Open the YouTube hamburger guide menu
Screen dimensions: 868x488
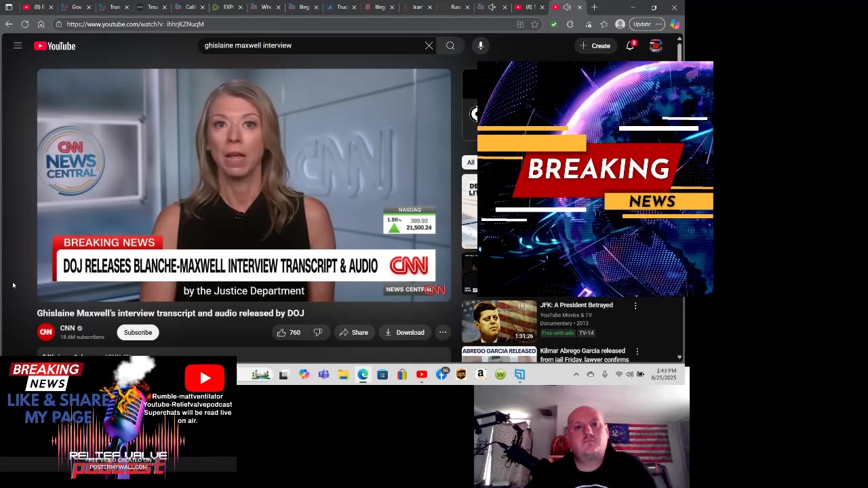(x=18, y=45)
